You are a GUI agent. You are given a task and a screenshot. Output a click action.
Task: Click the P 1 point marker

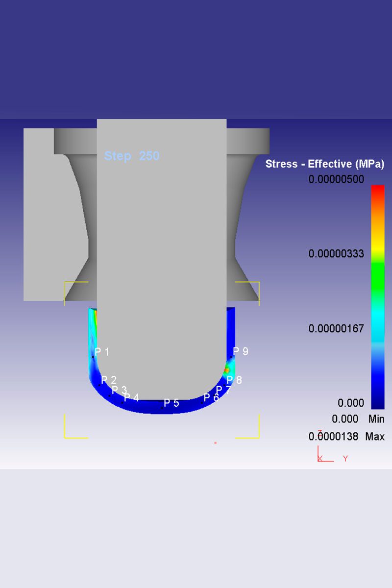point(102,352)
